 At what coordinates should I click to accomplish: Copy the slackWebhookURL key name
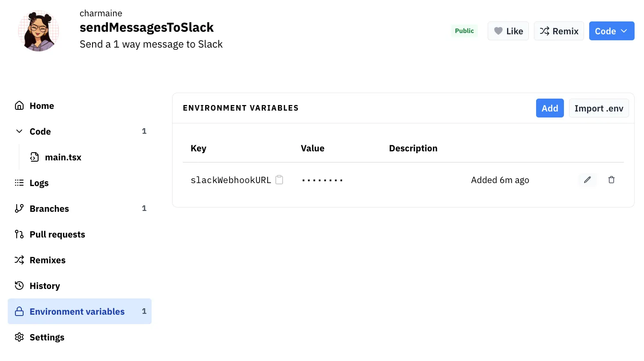[x=279, y=180]
